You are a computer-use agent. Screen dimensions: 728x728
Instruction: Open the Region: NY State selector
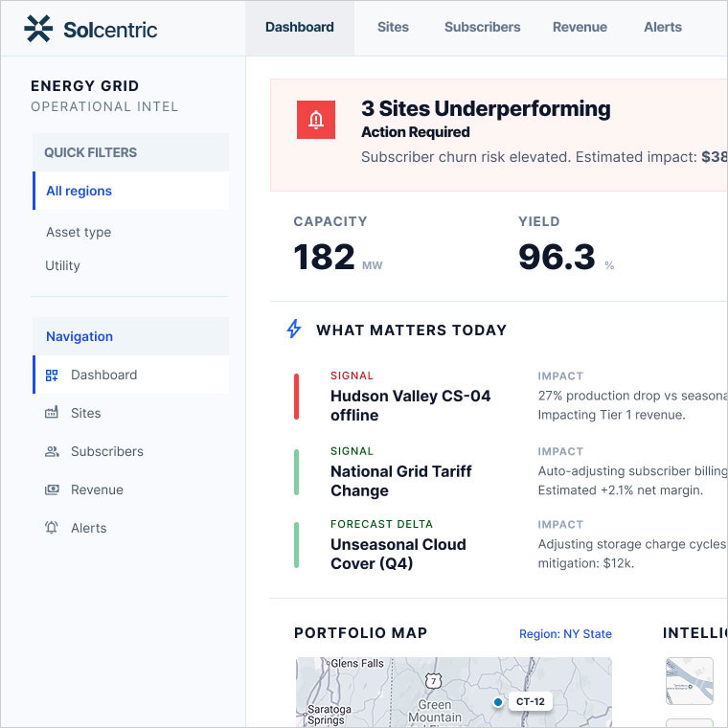pyautogui.click(x=565, y=634)
